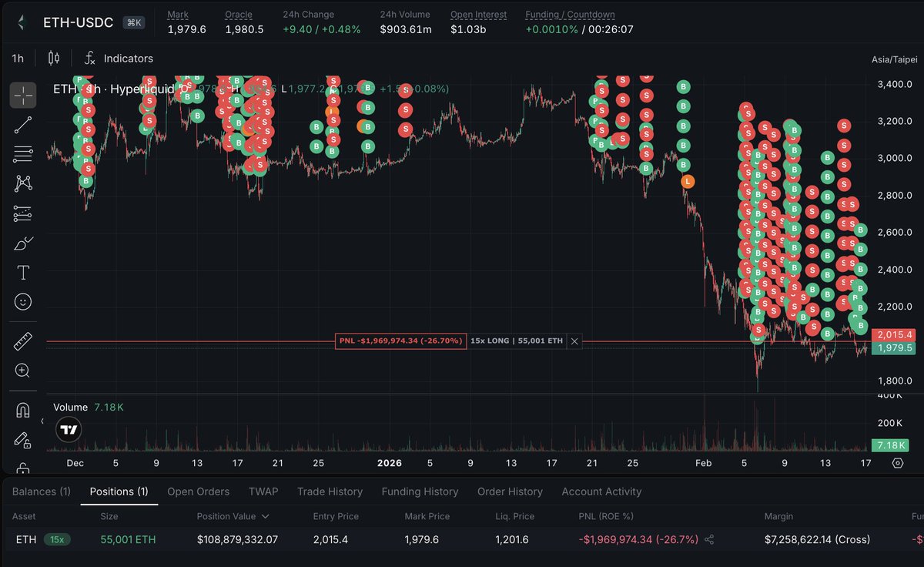
Task: Click the 1,201.6 liquidation price value
Action: tap(512, 539)
